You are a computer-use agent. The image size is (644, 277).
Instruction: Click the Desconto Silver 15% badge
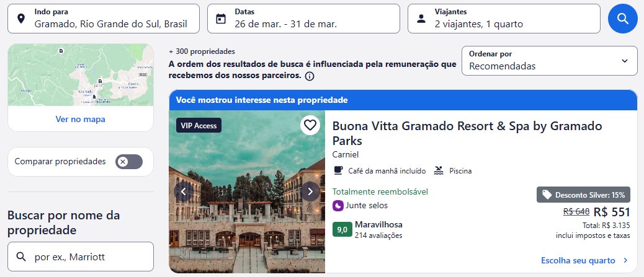coord(583,195)
